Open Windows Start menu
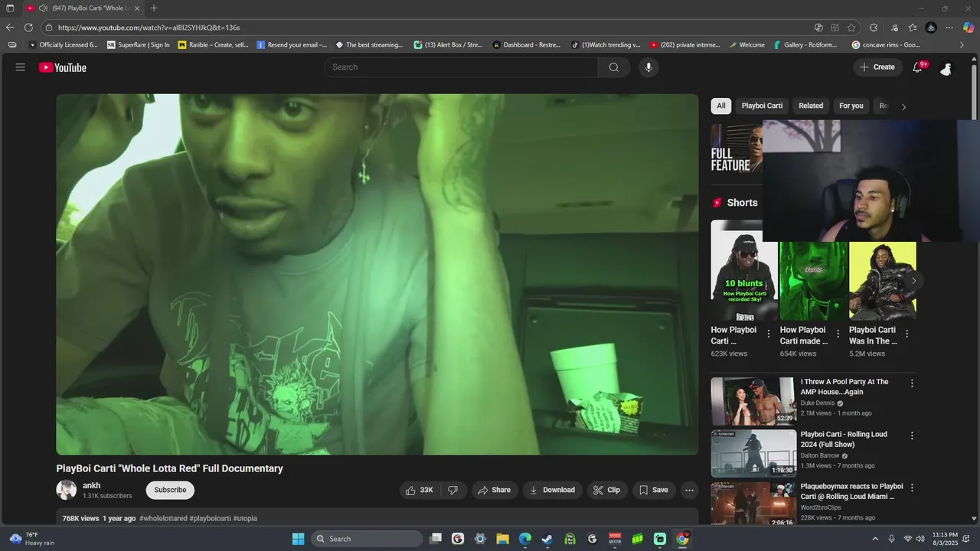Image resolution: width=980 pixels, height=551 pixels. (299, 539)
